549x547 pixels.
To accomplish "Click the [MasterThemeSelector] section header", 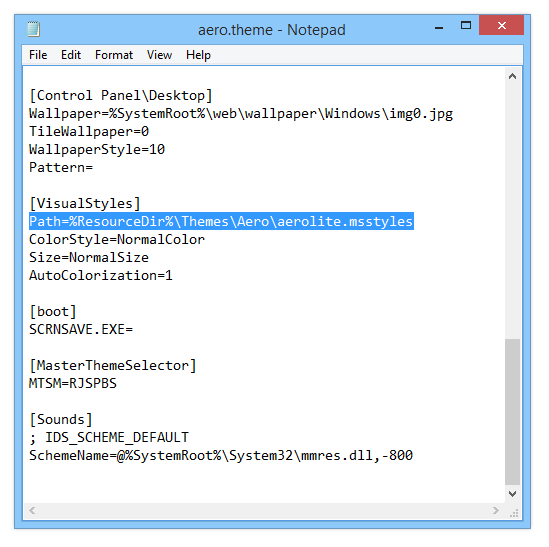I will click(x=113, y=365).
